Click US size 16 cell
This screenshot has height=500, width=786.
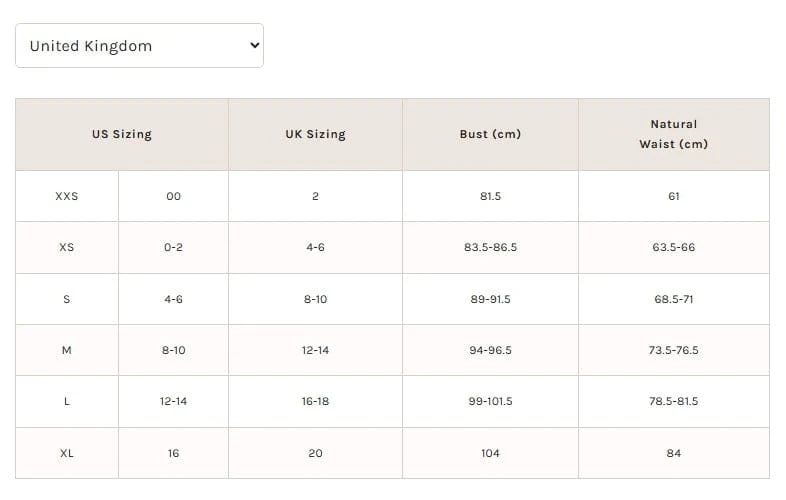click(x=173, y=453)
